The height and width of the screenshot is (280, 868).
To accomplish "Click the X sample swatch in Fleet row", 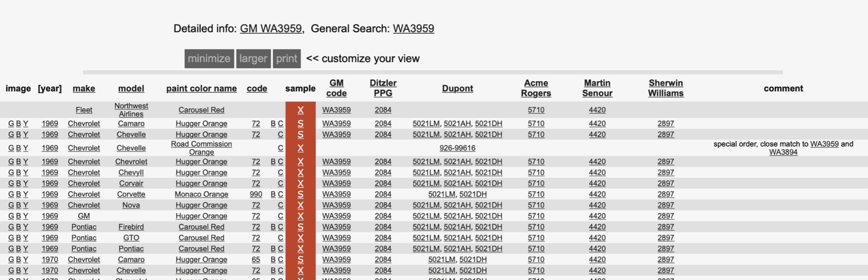I will click(x=301, y=110).
